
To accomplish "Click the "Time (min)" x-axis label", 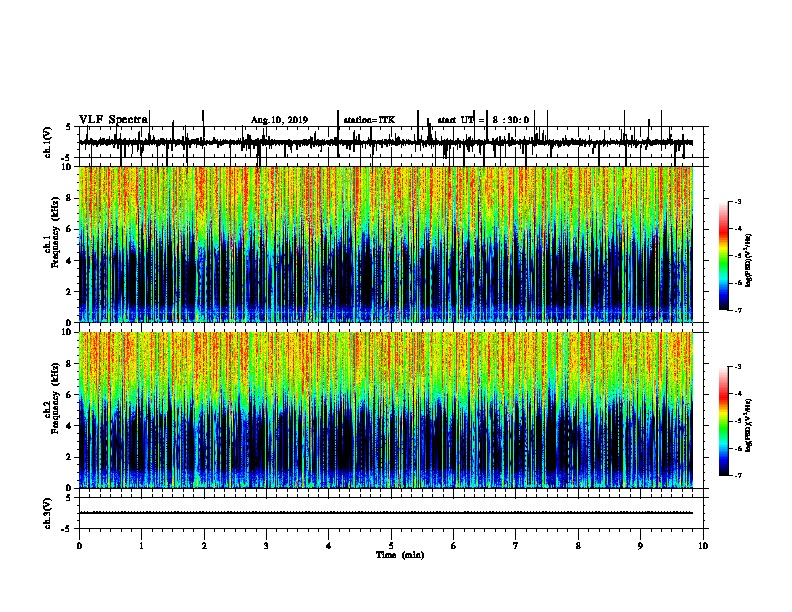I will click(400, 555).
